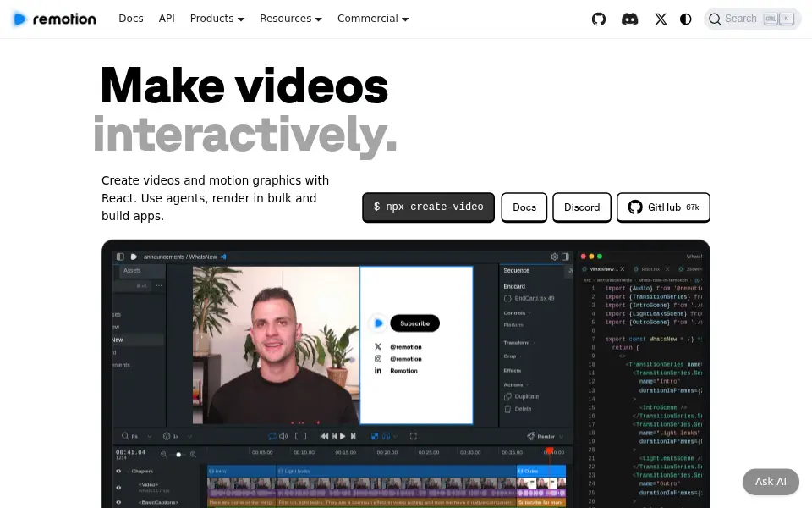Select the Outro chapter clip
This screenshot has width=812, height=508.
[541, 472]
